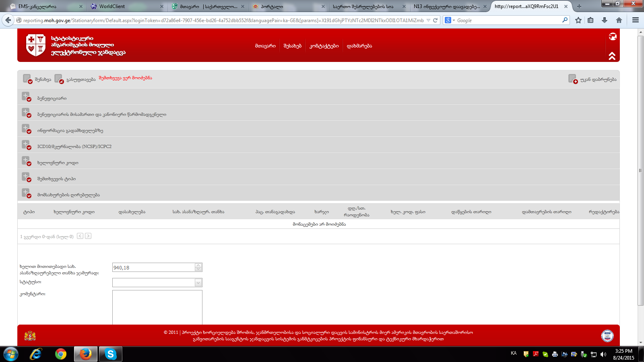Click the უკან დაბრუნება (go back) icon

tap(572, 79)
